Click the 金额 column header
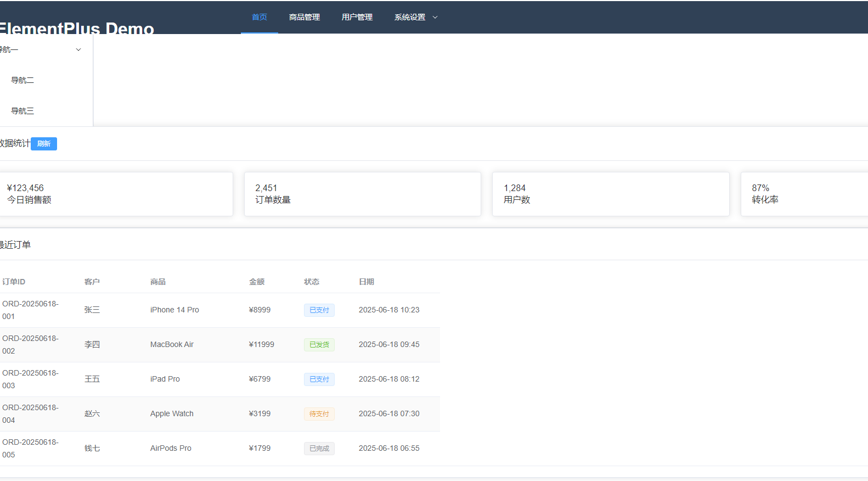868x481 pixels. (x=257, y=282)
